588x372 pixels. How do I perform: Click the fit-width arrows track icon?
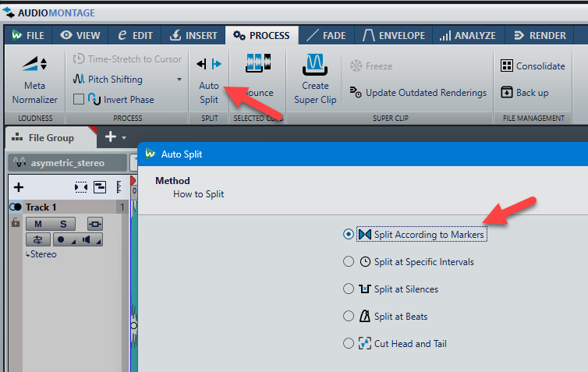point(80,187)
